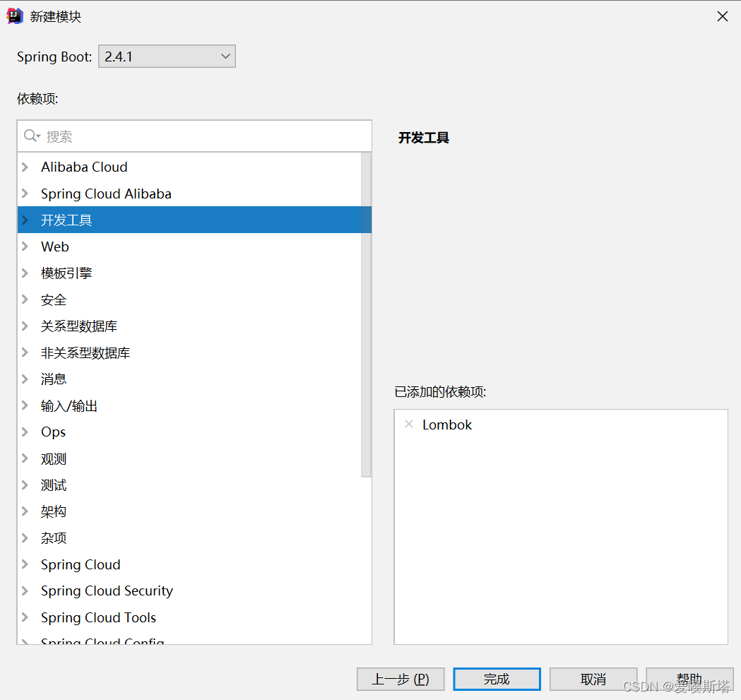Click the dependency search field
Screen dimensions: 741x700
pos(194,136)
